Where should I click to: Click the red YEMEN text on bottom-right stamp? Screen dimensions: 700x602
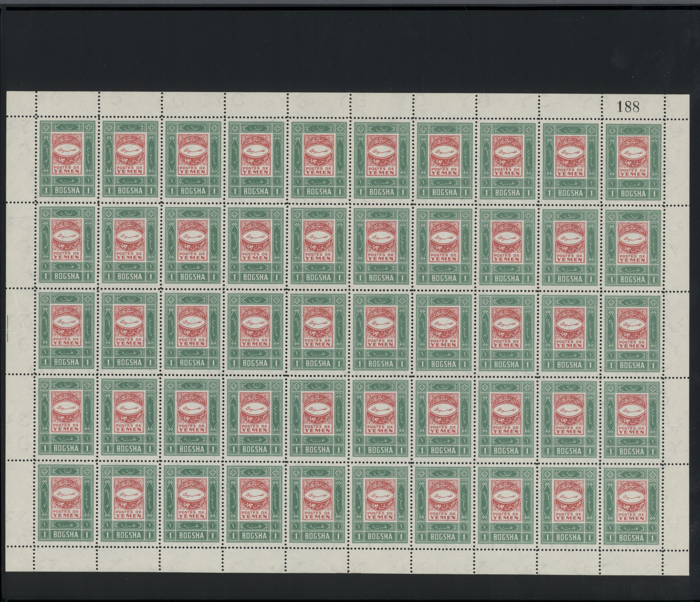632,519
